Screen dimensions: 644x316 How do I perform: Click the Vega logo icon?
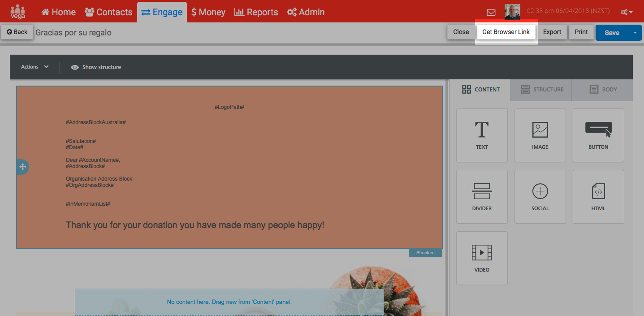(x=17, y=12)
